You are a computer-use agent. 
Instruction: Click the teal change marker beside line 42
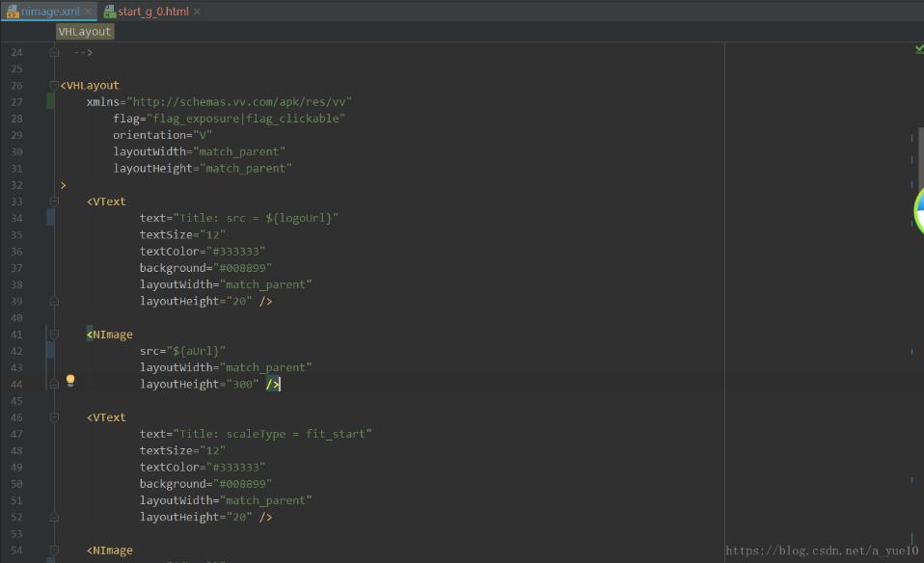[x=50, y=350]
